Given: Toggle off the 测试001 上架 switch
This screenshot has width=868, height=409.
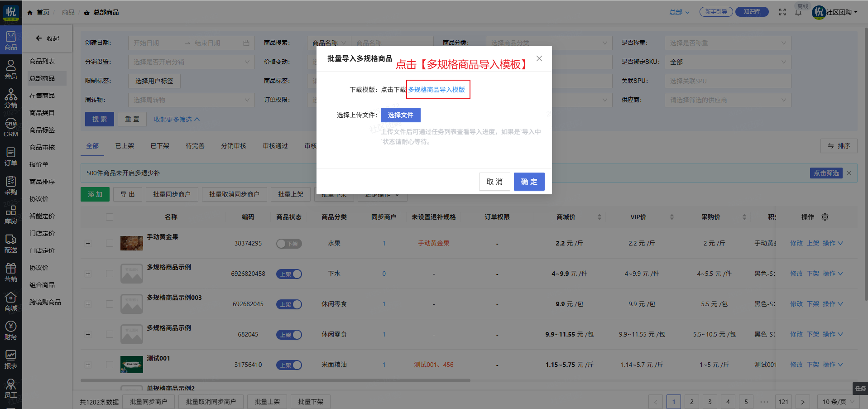Looking at the screenshot, I should [x=289, y=365].
